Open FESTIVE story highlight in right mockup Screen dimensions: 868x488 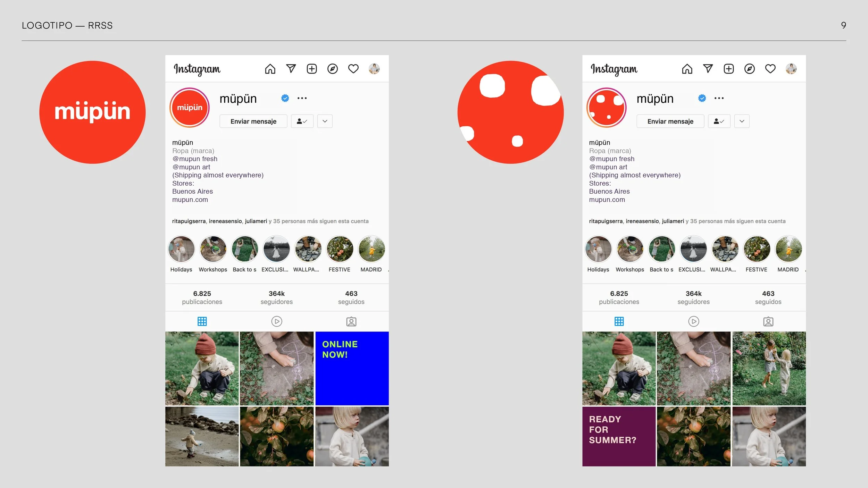pos(757,249)
